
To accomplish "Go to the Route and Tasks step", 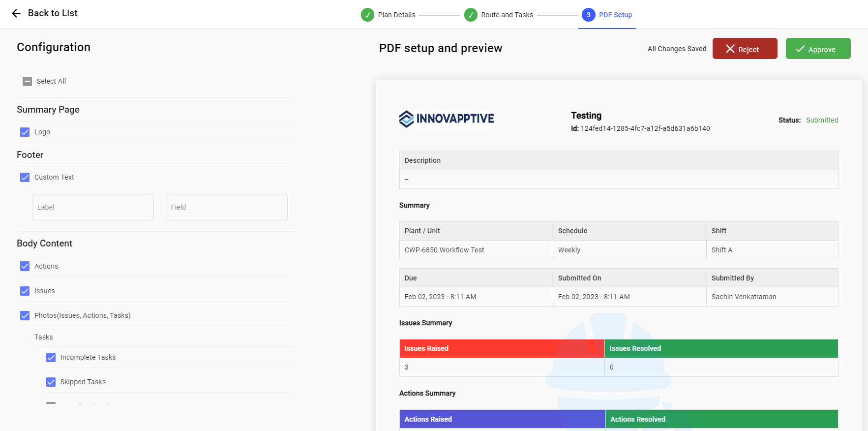I will pos(507,15).
